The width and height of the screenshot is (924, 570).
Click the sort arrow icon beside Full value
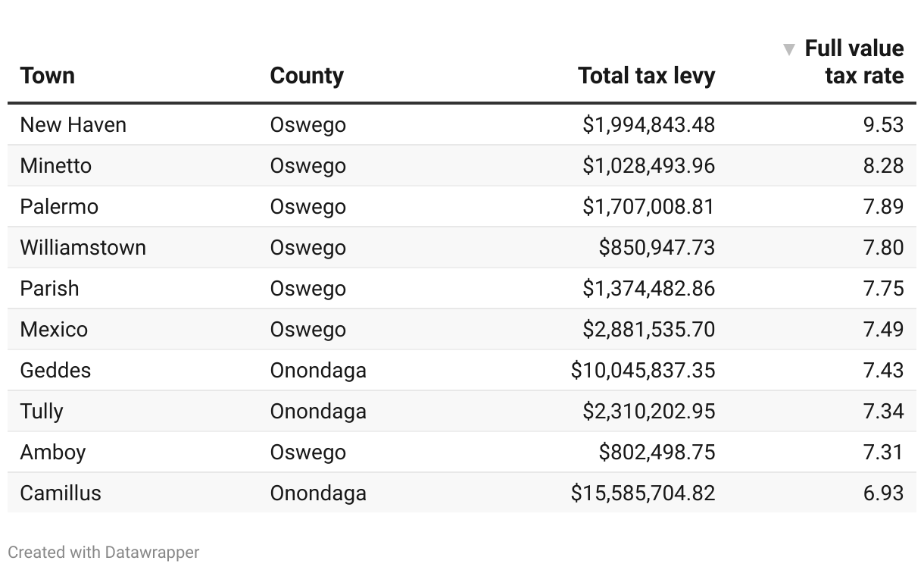(x=789, y=50)
